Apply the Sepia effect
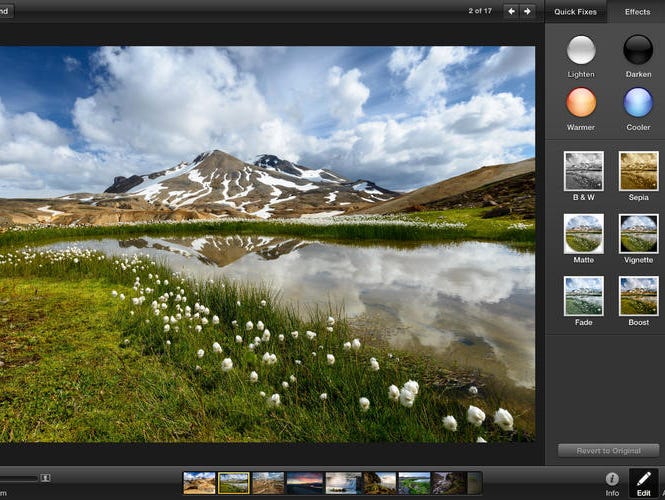 click(639, 171)
